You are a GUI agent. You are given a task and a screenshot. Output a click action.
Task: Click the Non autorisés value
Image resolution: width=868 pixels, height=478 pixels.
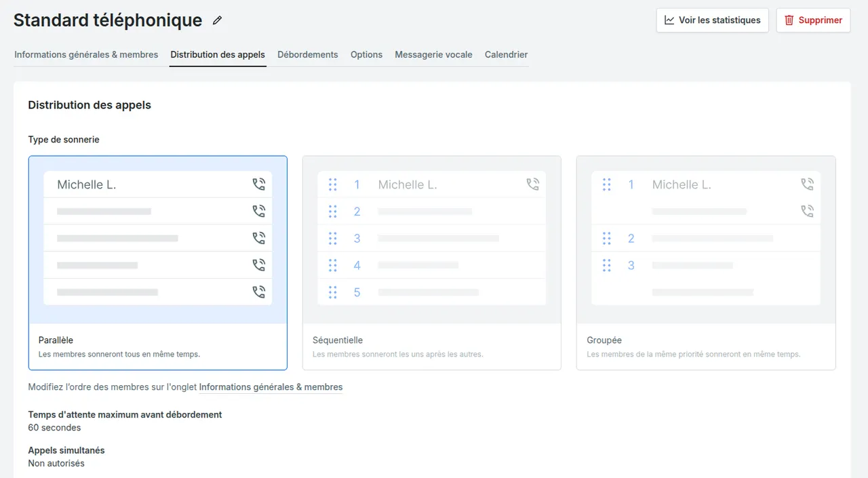(56, 464)
